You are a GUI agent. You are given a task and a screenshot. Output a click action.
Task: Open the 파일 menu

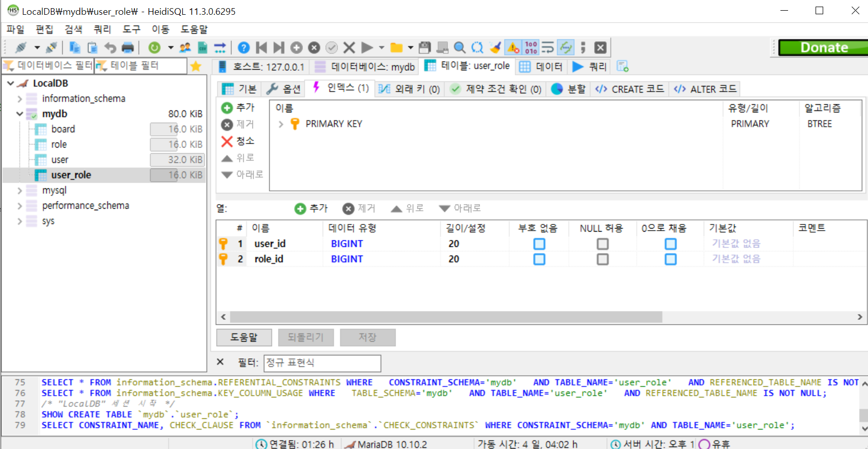[x=15, y=29]
